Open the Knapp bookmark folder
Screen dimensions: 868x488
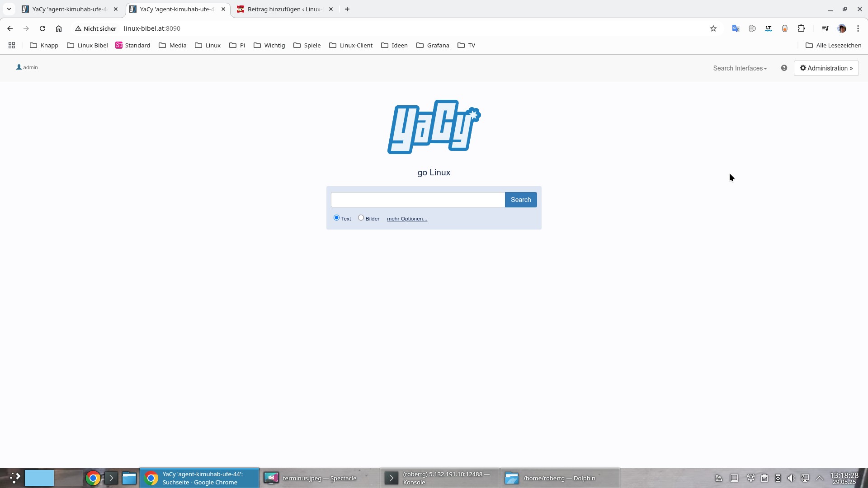click(44, 45)
